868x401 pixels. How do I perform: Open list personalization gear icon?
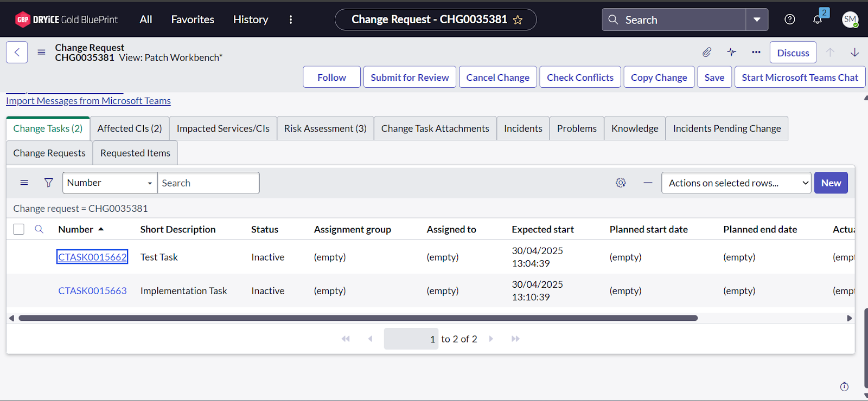tap(621, 183)
